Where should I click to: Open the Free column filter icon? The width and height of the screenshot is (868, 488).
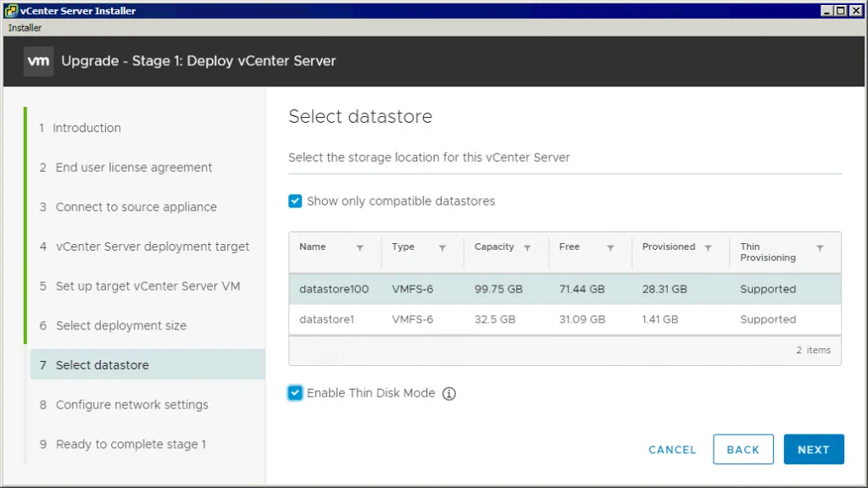click(610, 248)
